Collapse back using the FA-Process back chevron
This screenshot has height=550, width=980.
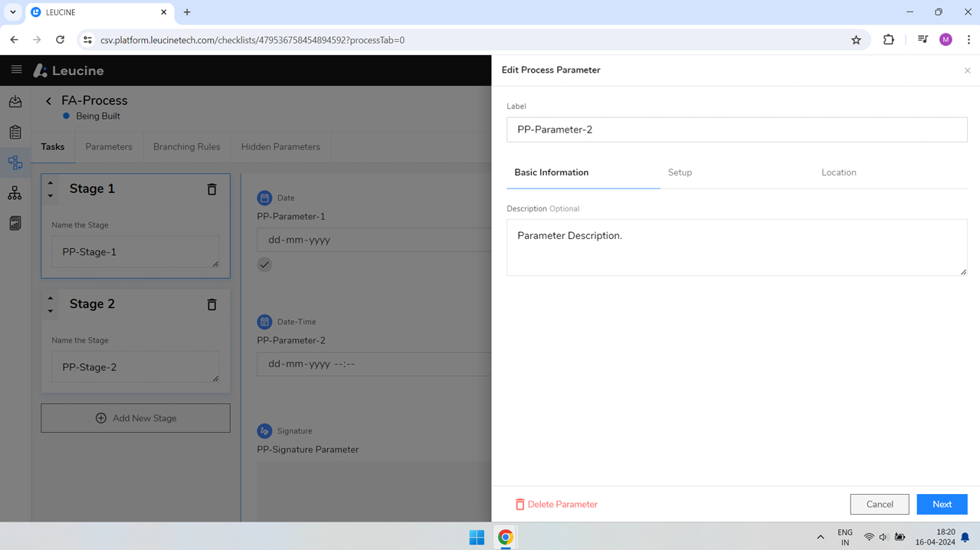pyautogui.click(x=48, y=100)
